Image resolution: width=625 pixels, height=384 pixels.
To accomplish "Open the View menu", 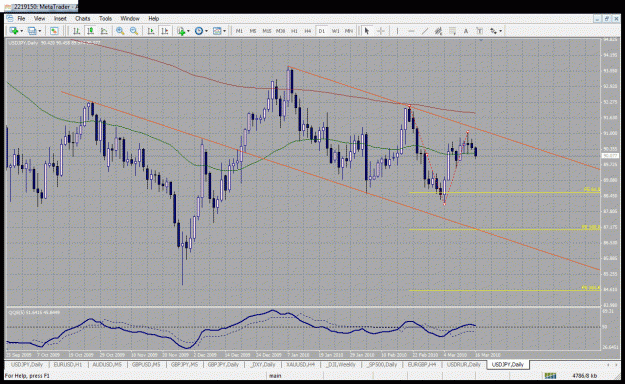I will click(x=39, y=18).
